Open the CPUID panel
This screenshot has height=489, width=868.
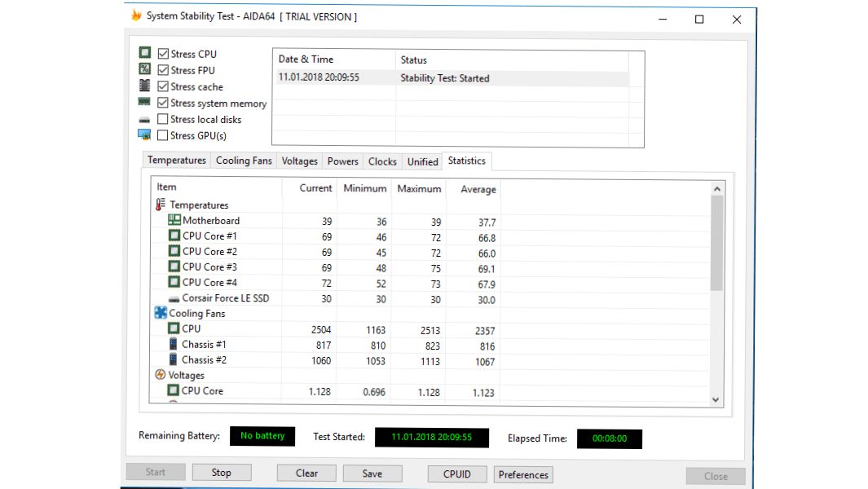[x=457, y=474]
